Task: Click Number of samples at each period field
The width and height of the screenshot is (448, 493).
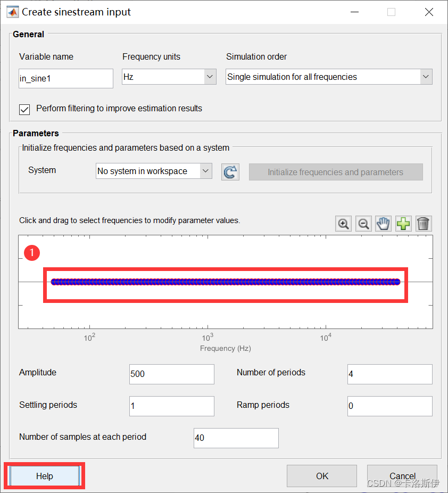Action: click(x=236, y=438)
